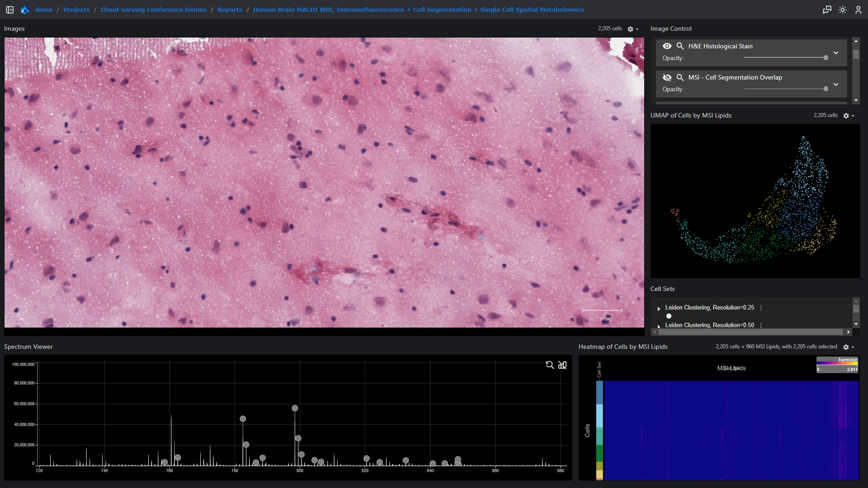This screenshot has height=488, width=868.
Task: Open the user account icon
Action: pyautogui.click(x=858, y=9)
